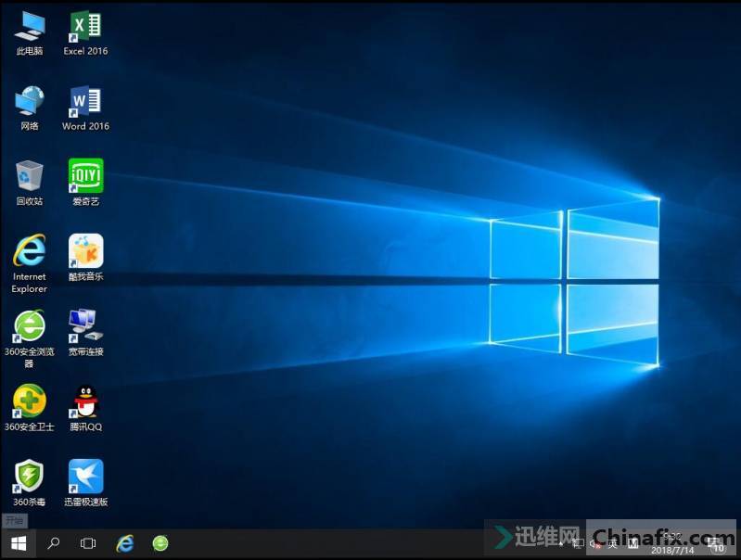The height and width of the screenshot is (560, 741).
Task: Select the 宽带连接 broadband connection shortcut
Action: (x=85, y=333)
